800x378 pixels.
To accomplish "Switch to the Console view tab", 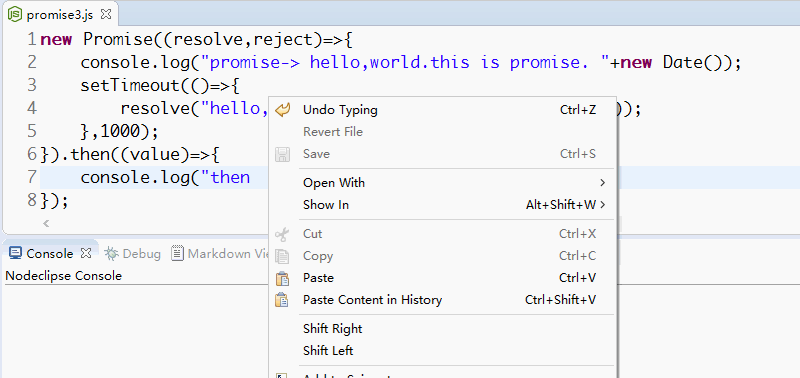I will tap(49, 254).
